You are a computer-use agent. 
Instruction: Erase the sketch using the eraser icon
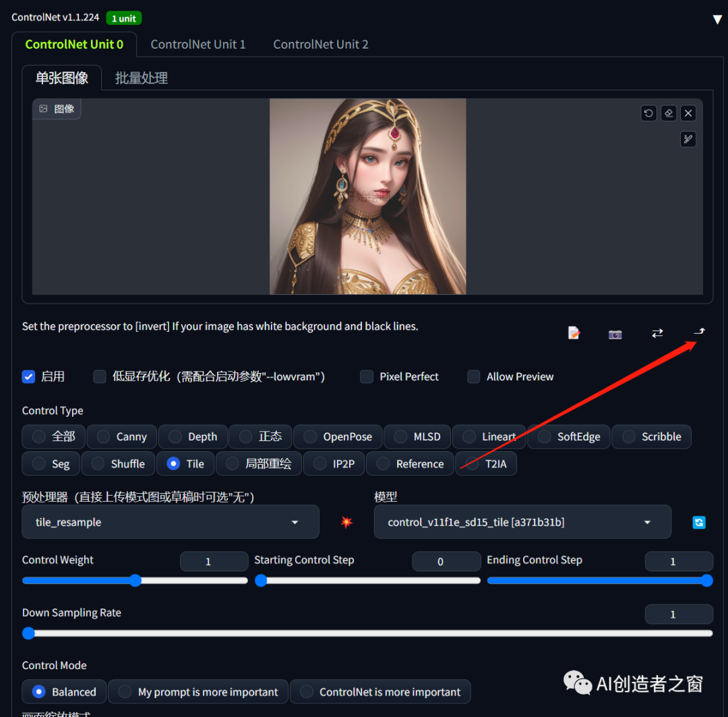(x=668, y=113)
